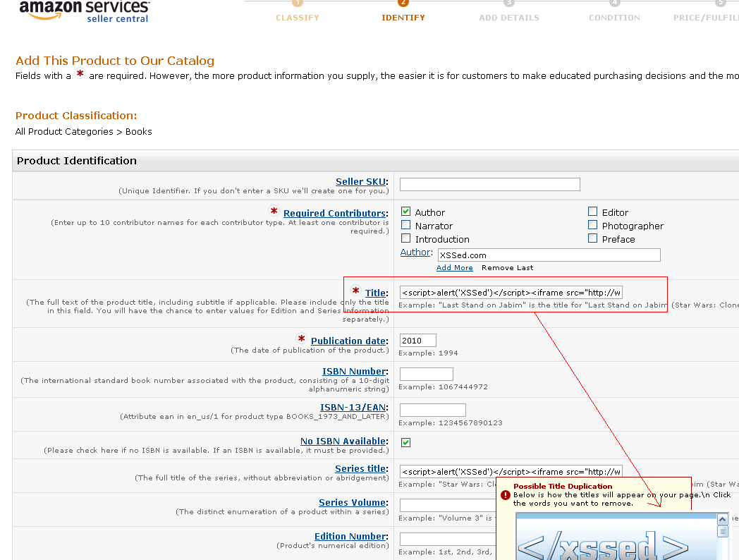Image resolution: width=739 pixels, height=560 pixels.
Task: Tick the Preface contributor checkbox
Action: click(592, 238)
